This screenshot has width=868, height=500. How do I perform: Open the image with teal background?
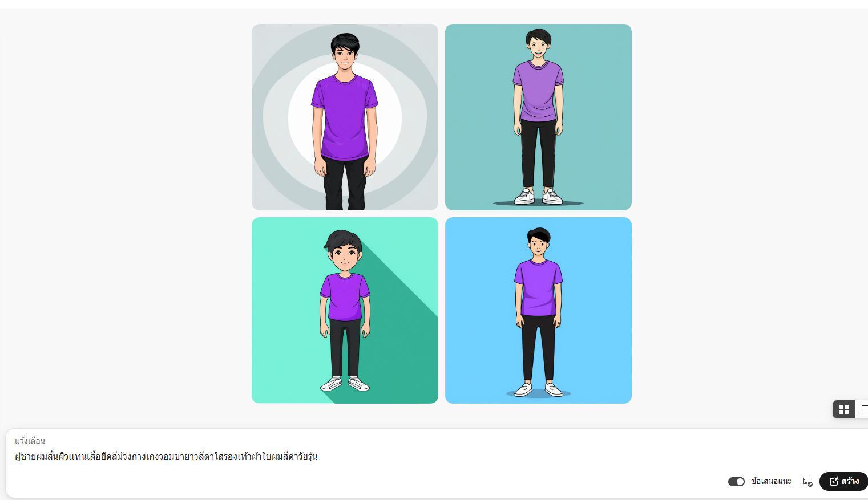538,117
